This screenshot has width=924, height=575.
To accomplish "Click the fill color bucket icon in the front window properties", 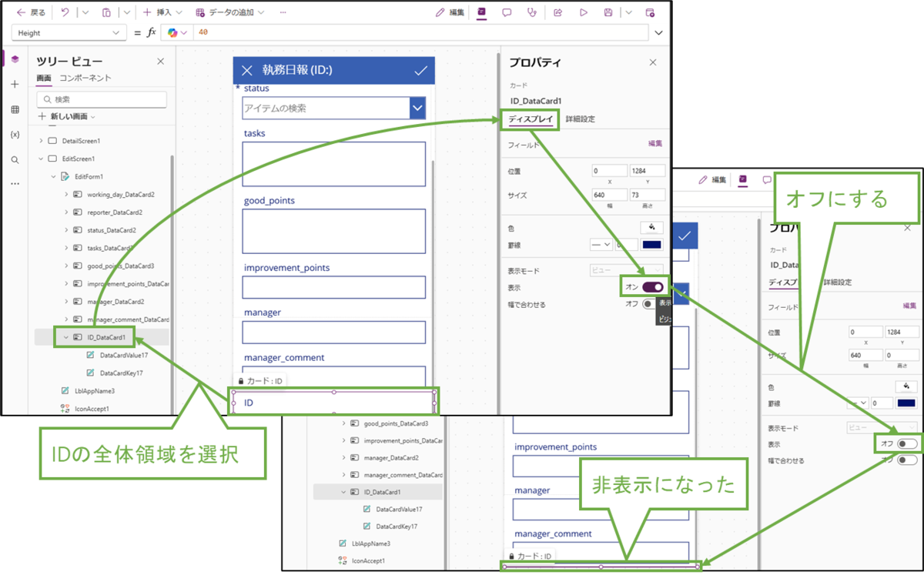I will (x=651, y=227).
